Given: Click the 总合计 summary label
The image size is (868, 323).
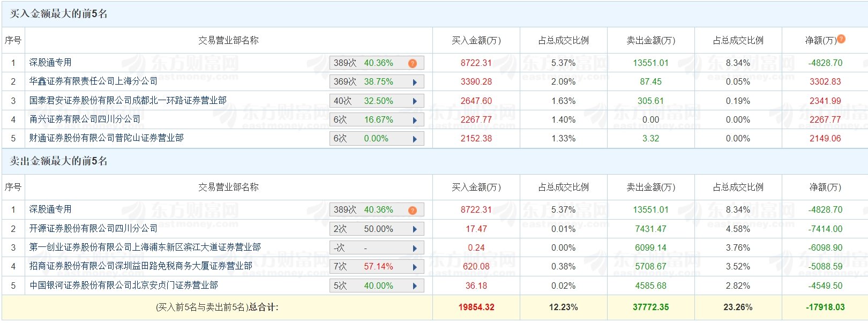Looking at the screenshot, I should [217, 307].
